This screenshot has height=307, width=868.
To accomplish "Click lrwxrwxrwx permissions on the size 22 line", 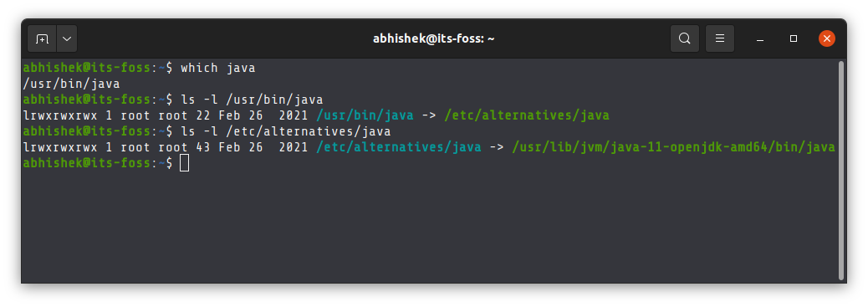I will 60,115.
